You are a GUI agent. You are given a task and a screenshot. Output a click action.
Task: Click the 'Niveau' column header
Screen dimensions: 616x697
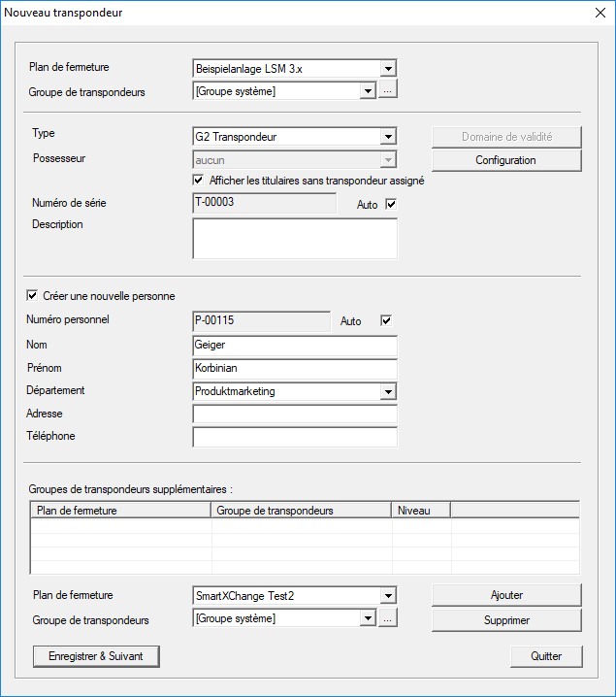[420, 510]
